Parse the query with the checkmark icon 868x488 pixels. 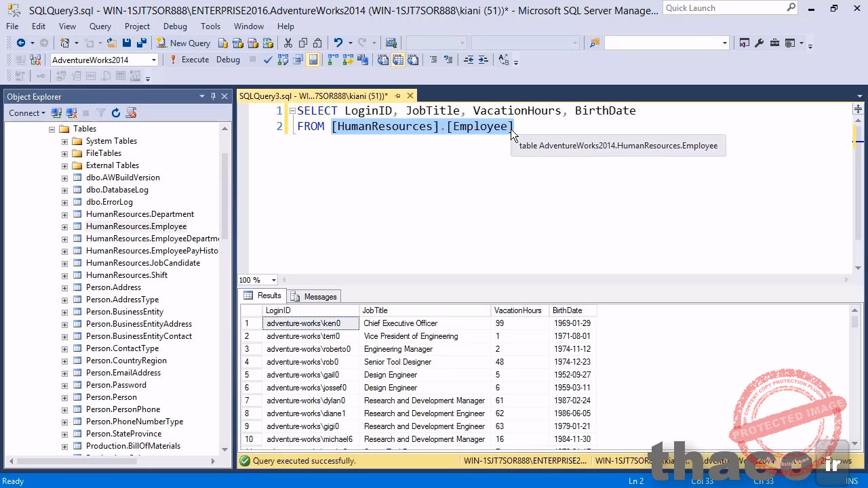268,60
